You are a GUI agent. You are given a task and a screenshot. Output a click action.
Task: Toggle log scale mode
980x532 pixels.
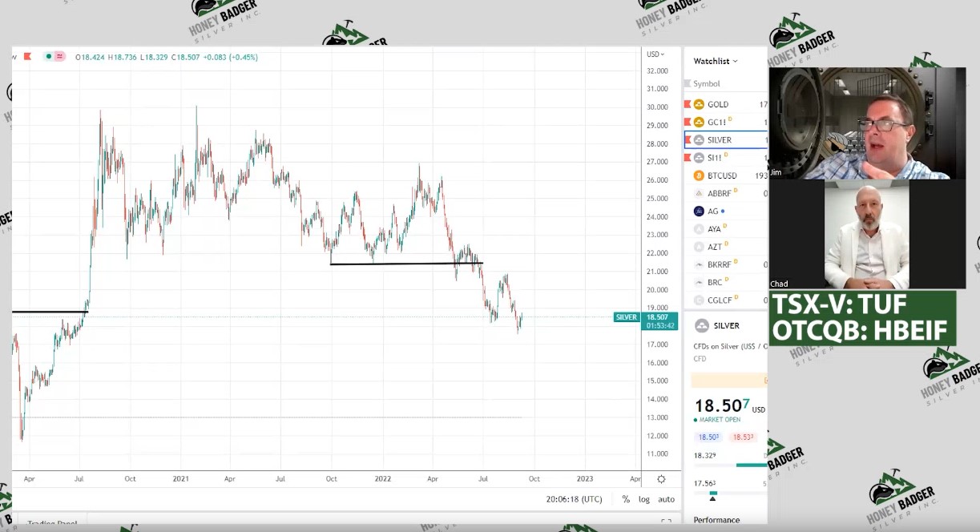(x=644, y=499)
